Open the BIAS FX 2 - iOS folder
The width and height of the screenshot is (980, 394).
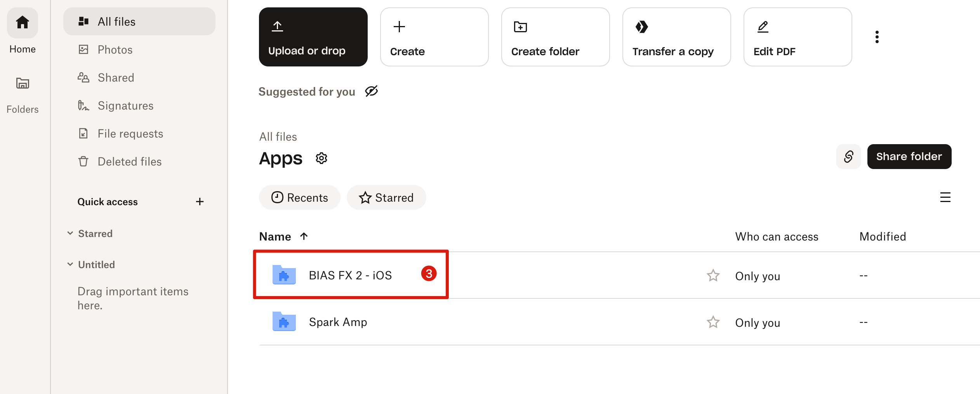point(350,275)
